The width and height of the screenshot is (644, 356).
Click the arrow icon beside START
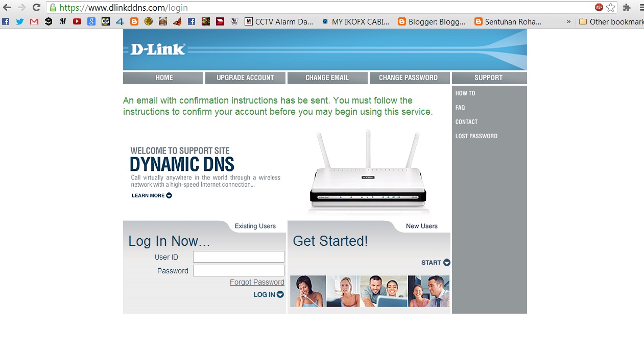coord(447,263)
